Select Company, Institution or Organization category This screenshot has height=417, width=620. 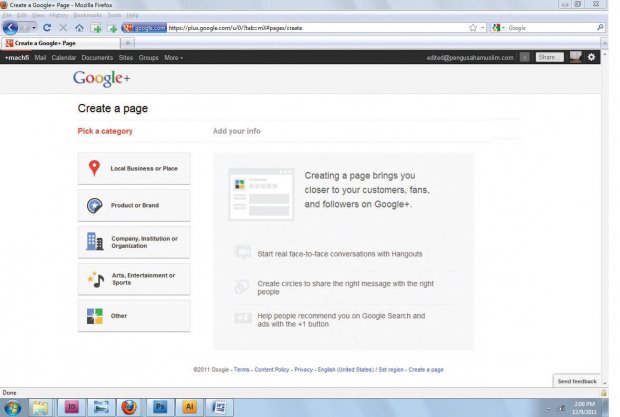[x=134, y=242]
